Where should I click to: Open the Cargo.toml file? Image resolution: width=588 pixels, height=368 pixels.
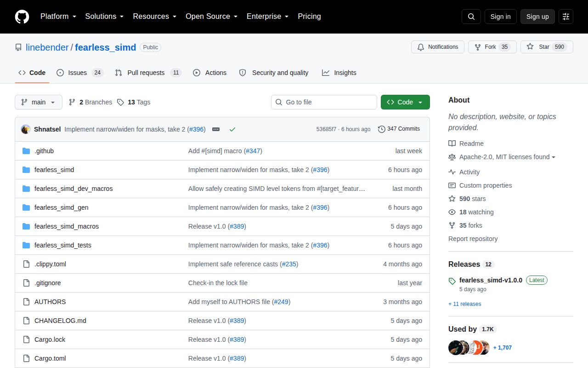(50, 358)
